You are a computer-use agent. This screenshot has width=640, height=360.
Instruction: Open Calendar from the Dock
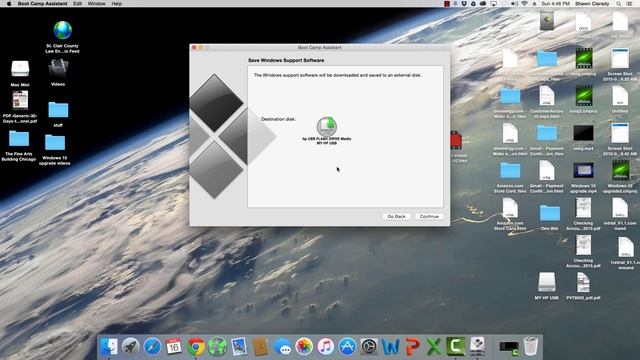pyautogui.click(x=174, y=347)
